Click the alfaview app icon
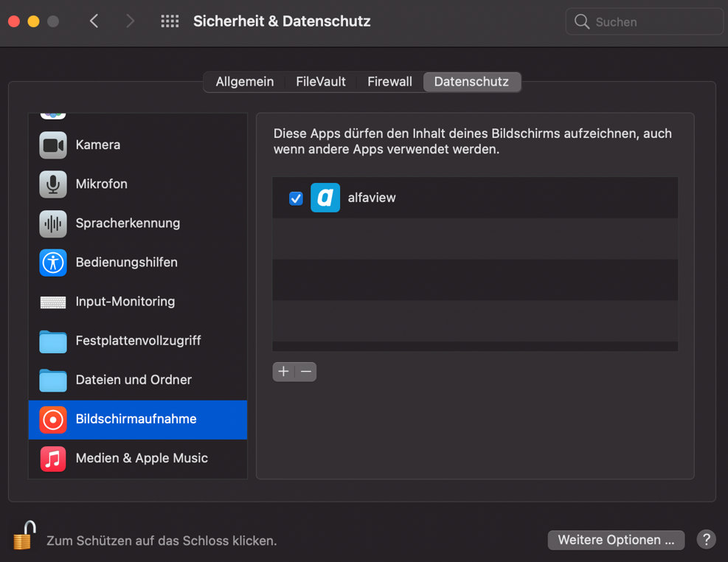 pyautogui.click(x=325, y=198)
